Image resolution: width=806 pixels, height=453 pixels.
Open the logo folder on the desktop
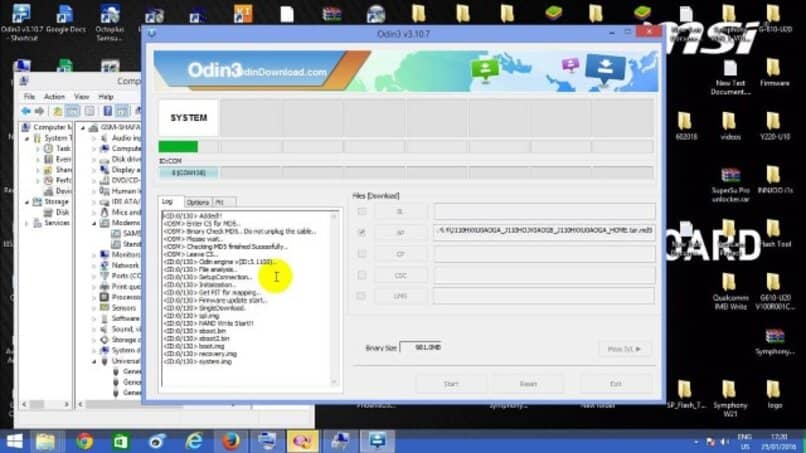tap(774, 395)
